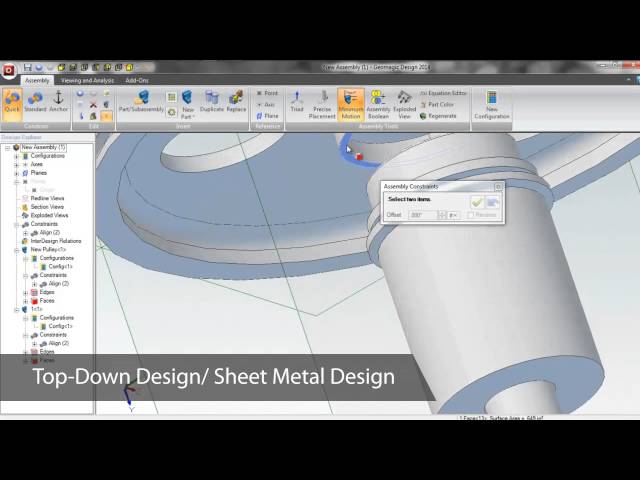The image size is (640, 480).
Task: Click the Part Color option
Action: click(x=440, y=104)
